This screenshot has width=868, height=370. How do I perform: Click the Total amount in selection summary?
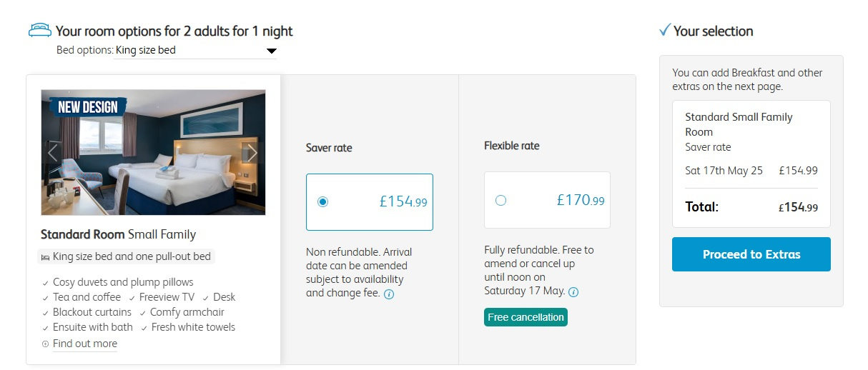pyautogui.click(x=798, y=207)
